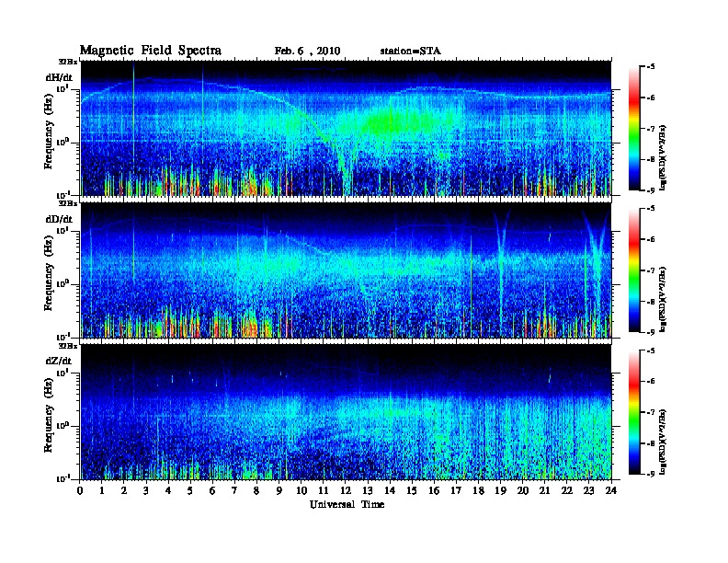Screen dimensions: 728x563
Task: Click the "-9" value on dH/dt color scale
Action: tap(651, 190)
